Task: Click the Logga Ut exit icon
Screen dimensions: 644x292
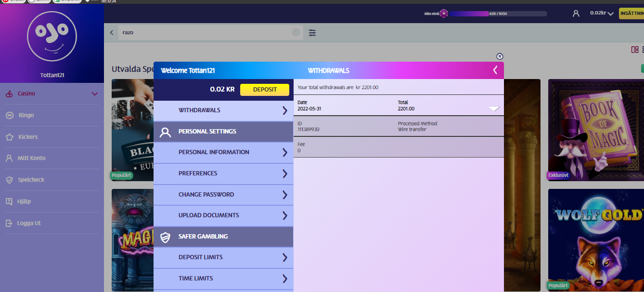Action: 9,223
